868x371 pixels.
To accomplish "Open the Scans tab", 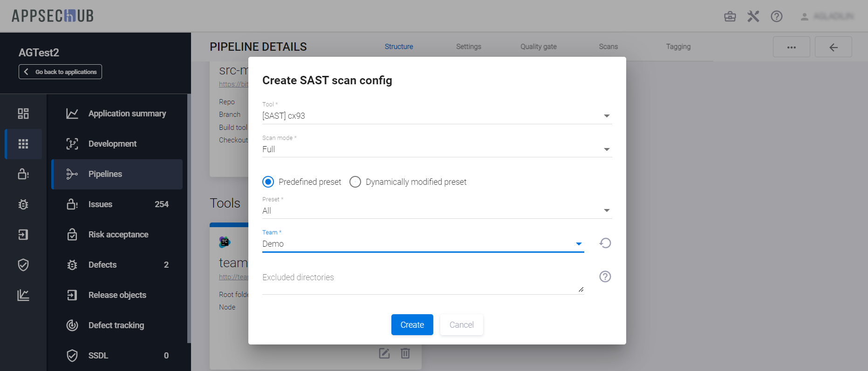I will click(608, 47).
